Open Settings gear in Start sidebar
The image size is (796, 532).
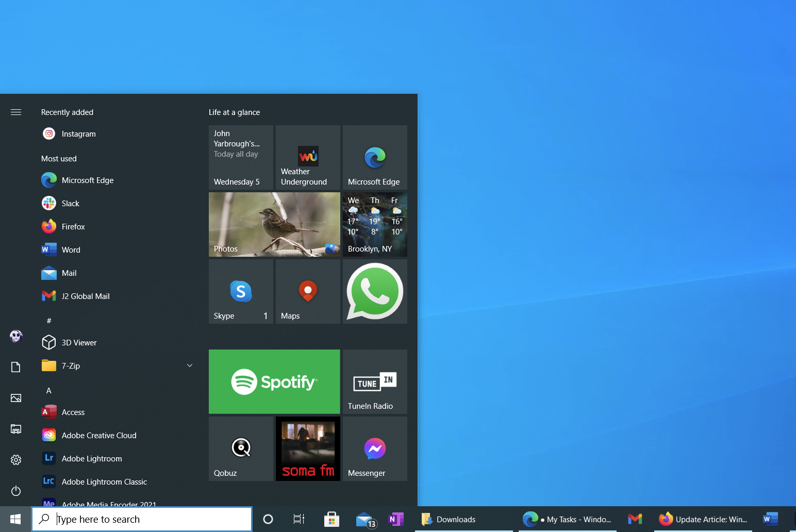tap(16, 460)
